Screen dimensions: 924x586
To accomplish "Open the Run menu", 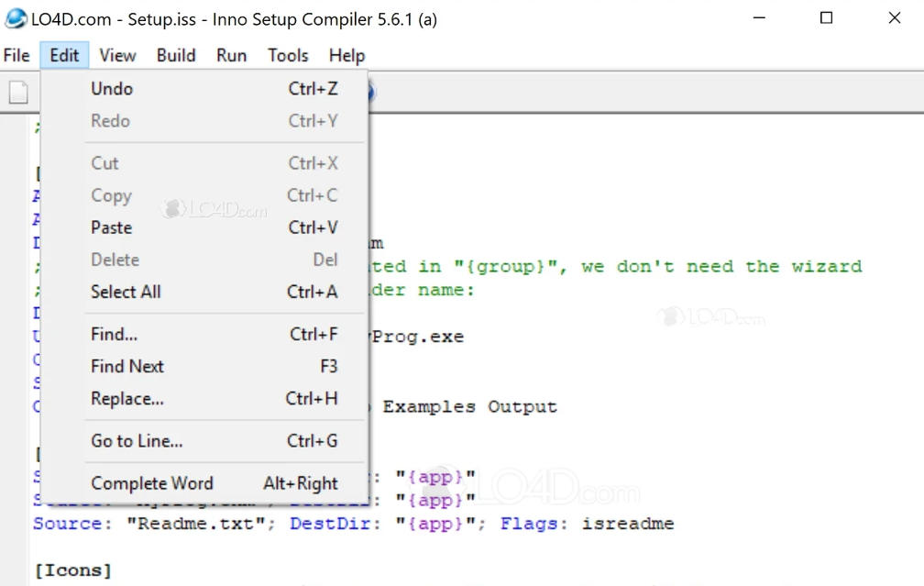I will [x=231, y=55].
